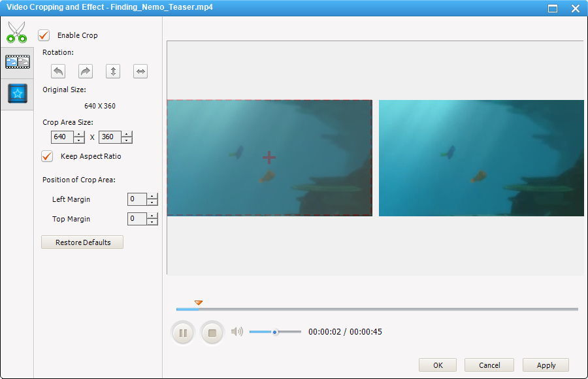
Task: Click the Restore Defaults button
Action: click(82, 242)
